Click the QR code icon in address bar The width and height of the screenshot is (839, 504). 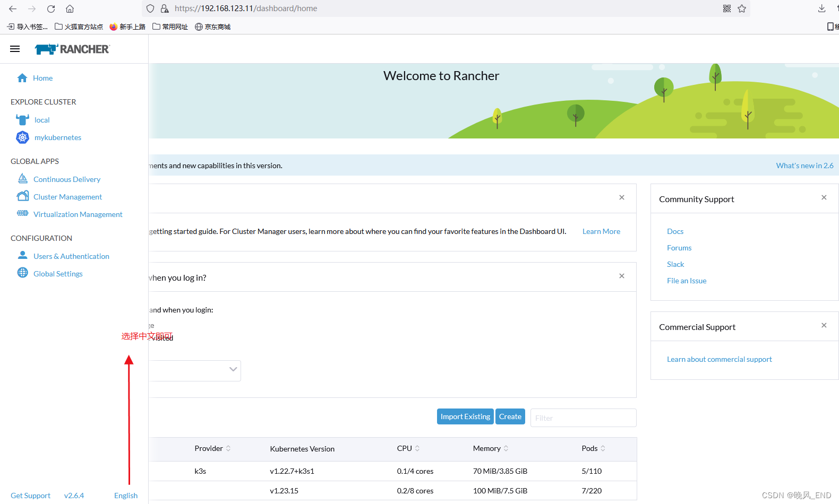(727, 8)
